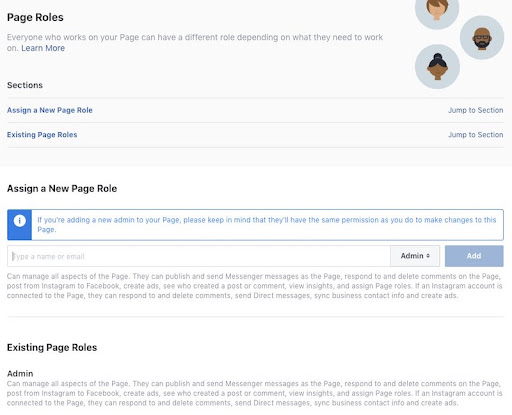This screenshot has width=512, height=415.
Task: Click the new admin permission warning text
Action: (267, 225)
